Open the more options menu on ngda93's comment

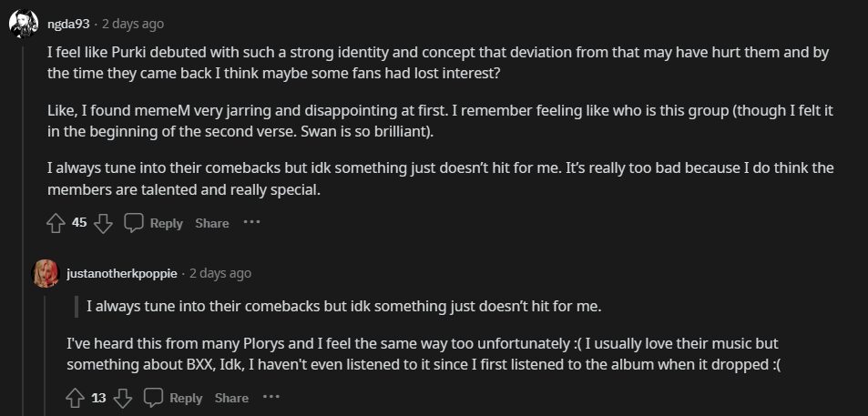tap(252, 222)
